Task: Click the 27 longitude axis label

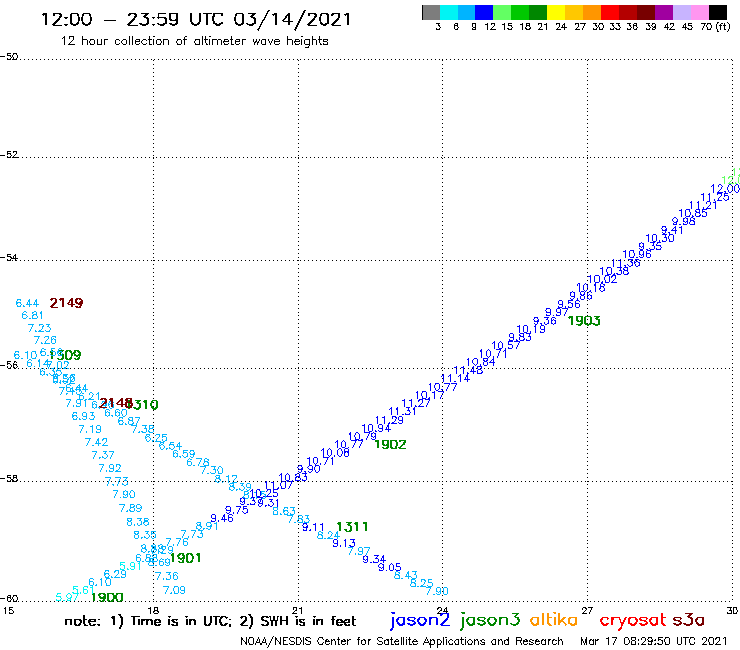Action: tap(587, 611)
